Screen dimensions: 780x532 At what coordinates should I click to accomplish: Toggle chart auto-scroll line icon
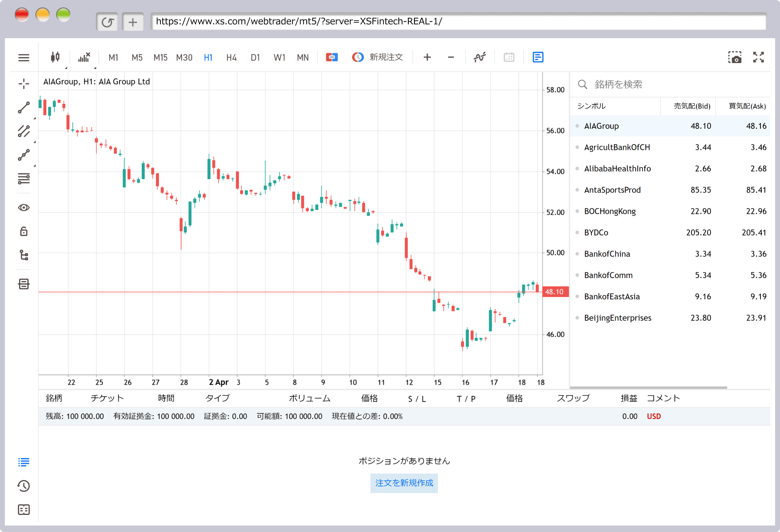[480, 57]
